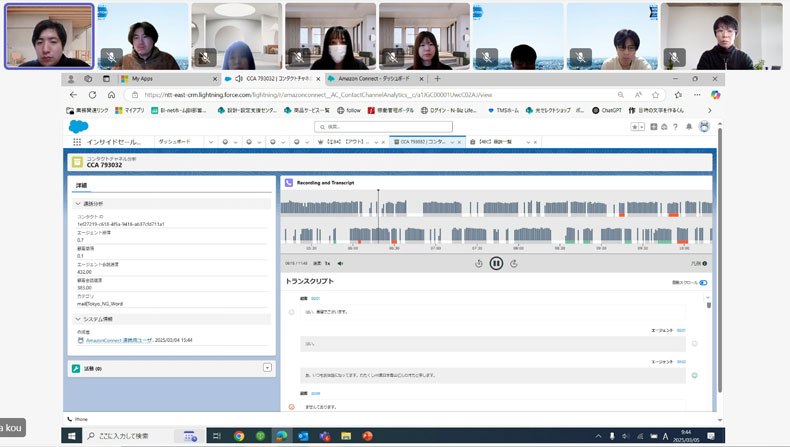
Task: Select green sentiment marker on agent greeting line
Action: coord(695,375)
